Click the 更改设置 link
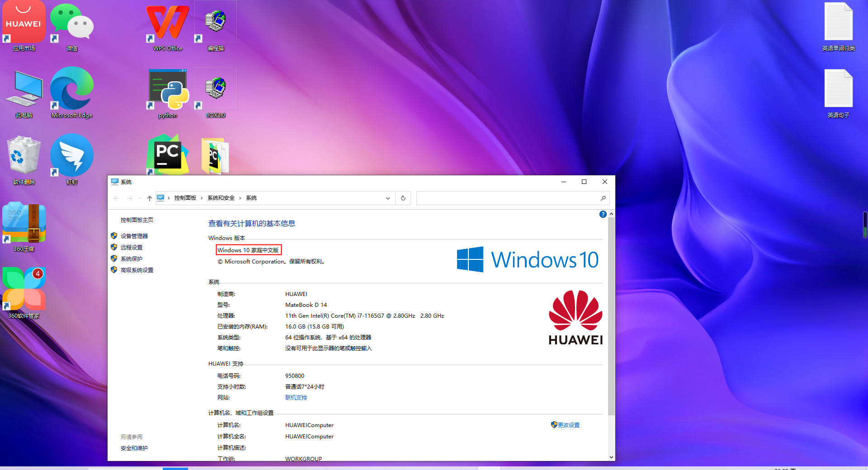The image size is (868, 470). pos(569,425)
